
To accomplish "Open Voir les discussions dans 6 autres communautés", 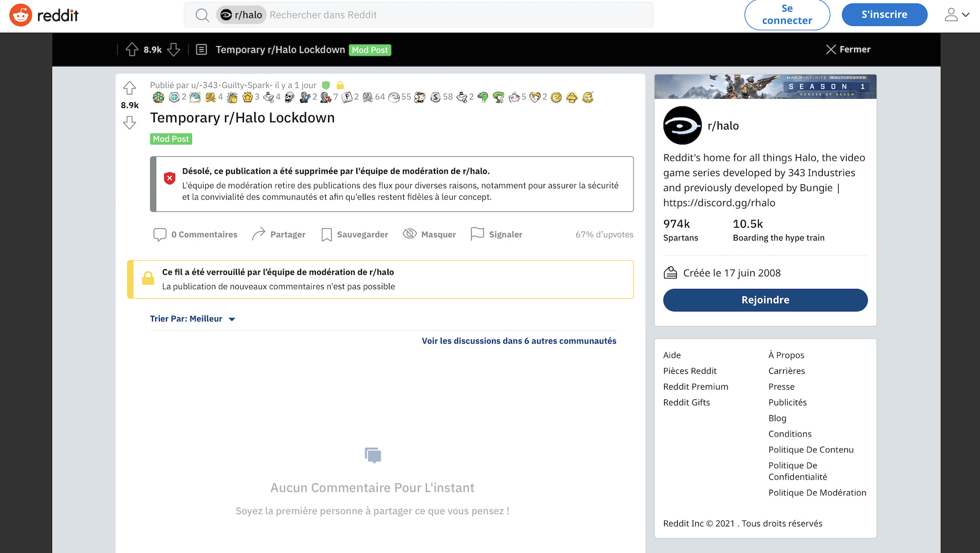I will [519, 341].
